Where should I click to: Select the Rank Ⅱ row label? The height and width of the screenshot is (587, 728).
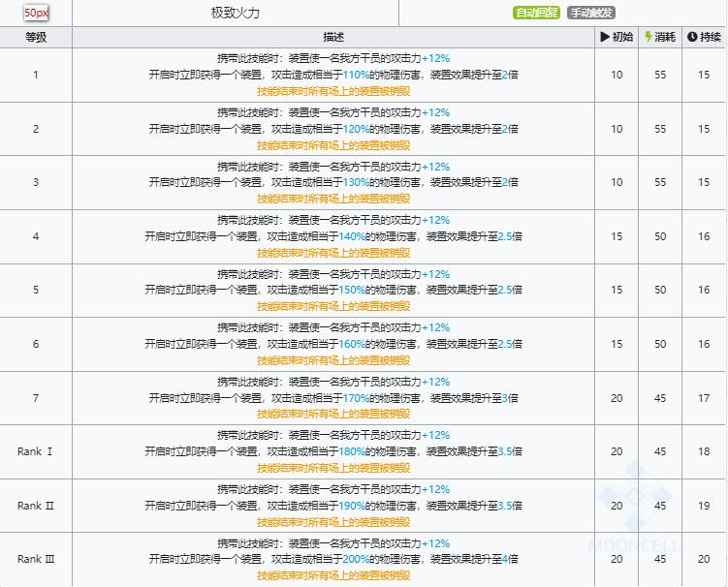coord(36,506)
